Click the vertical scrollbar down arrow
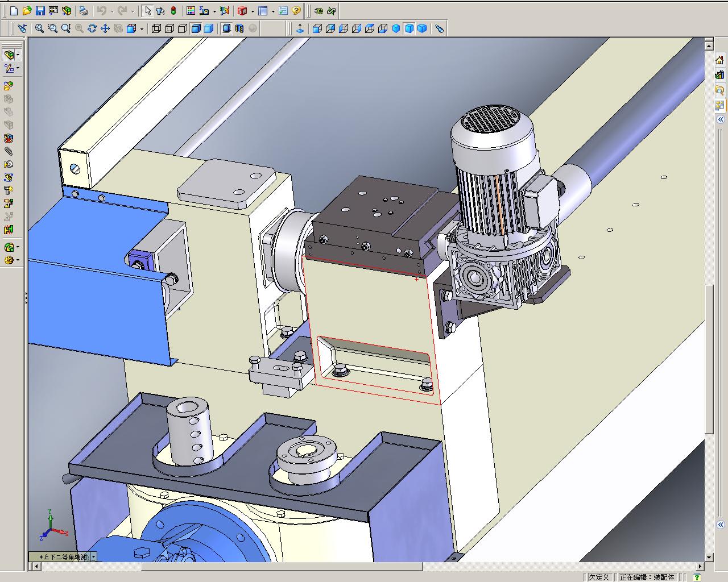The image size is (728, 582). [709, 558]
